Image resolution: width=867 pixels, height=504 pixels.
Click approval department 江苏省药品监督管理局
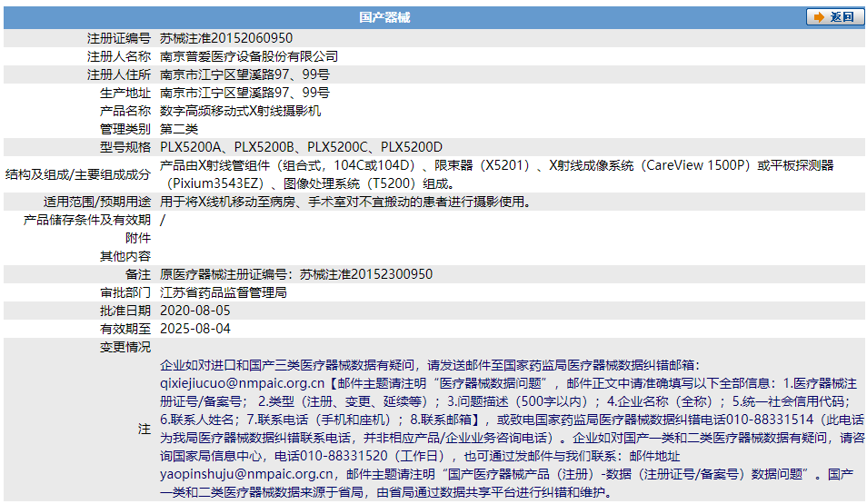coord(224,292)
